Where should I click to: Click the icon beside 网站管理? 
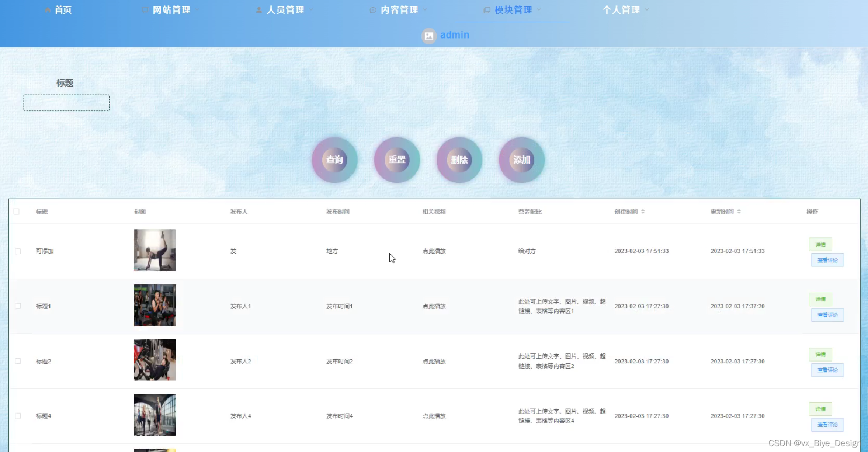pos(145,10)
